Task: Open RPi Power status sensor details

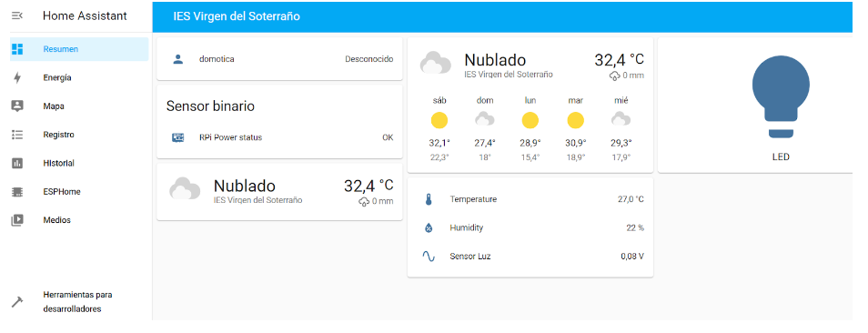Action: click(x=279, y=137)
